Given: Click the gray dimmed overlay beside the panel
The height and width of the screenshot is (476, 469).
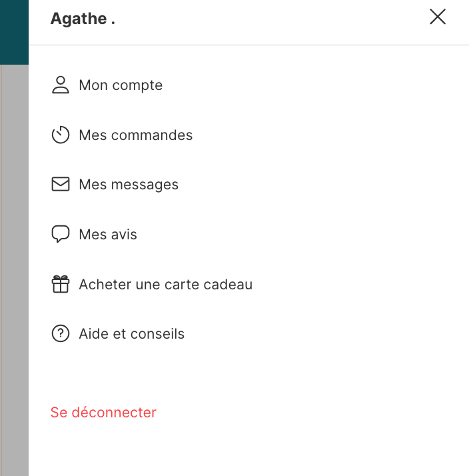Looking at the screenshot, I should pos(14,267).
